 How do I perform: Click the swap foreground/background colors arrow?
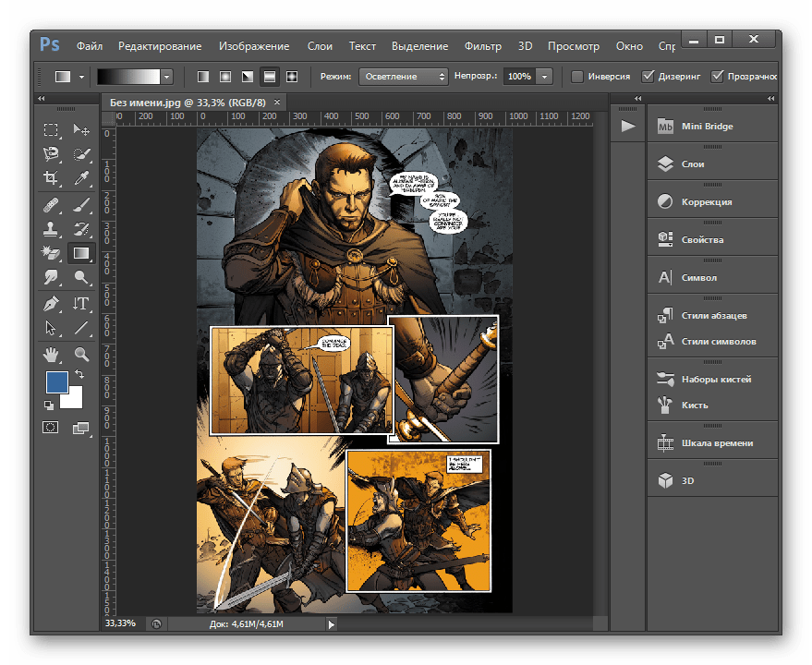(79, 374)
